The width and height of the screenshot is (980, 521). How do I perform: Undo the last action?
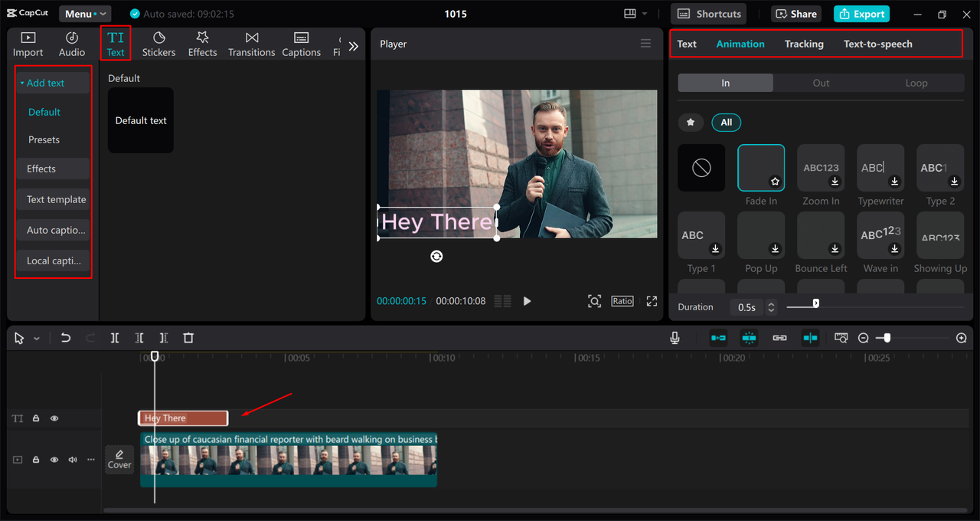click(66, 338)
